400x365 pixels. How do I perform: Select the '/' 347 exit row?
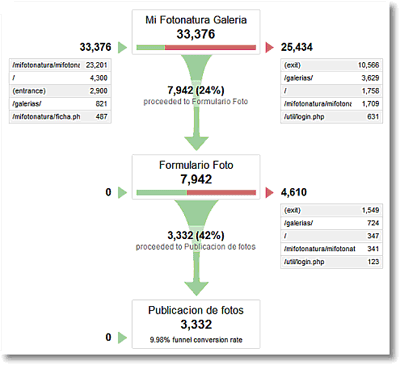tap(331, 236)
